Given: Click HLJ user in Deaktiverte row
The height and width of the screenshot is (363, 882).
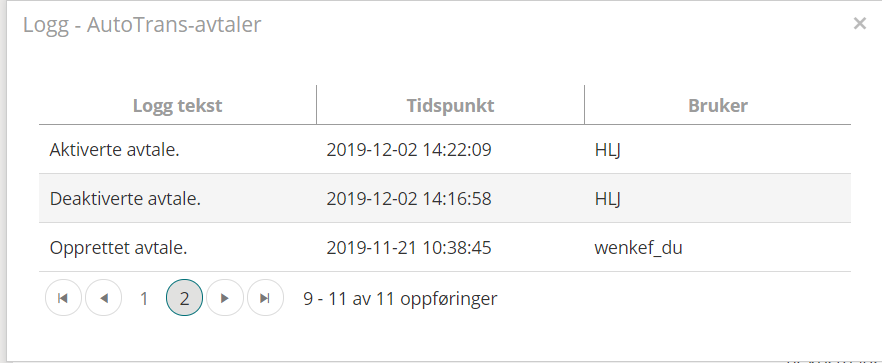Looking at the screenshot, I should (x=608, y=199).
